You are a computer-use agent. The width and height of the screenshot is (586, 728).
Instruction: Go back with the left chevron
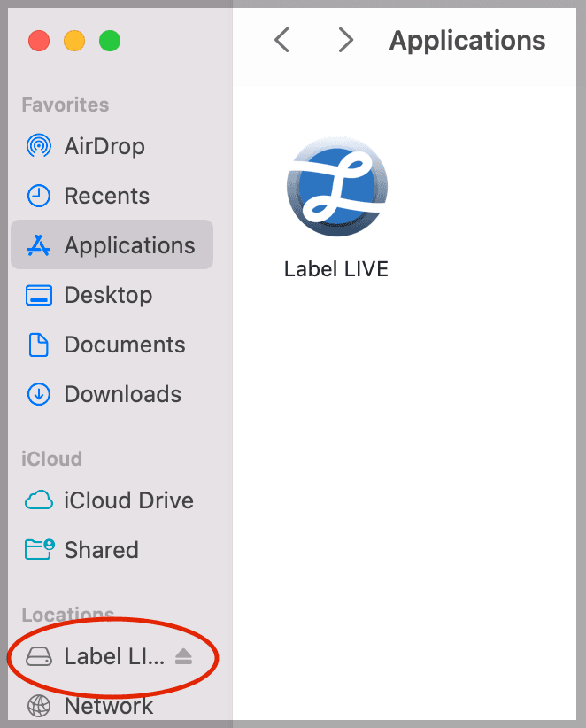[x=281, y=40]
